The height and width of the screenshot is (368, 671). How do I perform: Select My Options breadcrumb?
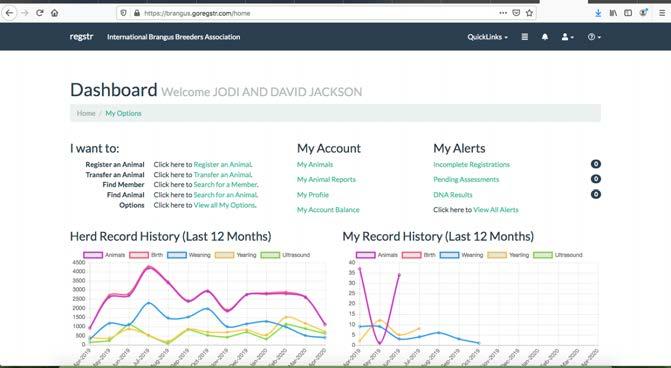tap(123, 113)
